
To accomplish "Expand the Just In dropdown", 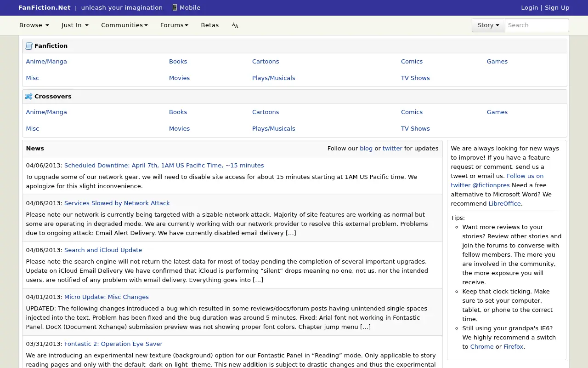I will 75,25.
